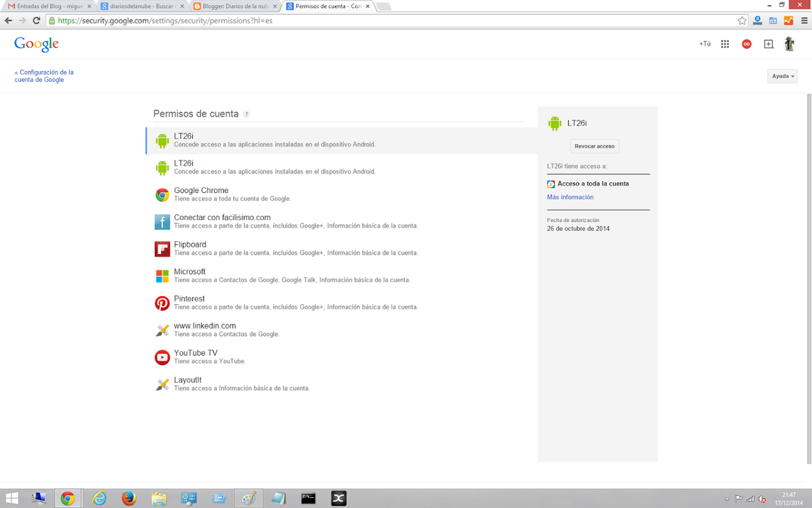This screenshot has height=508, width=812.
Task: Click the Permisos de cuenta help icon
Action: (246, 114)
